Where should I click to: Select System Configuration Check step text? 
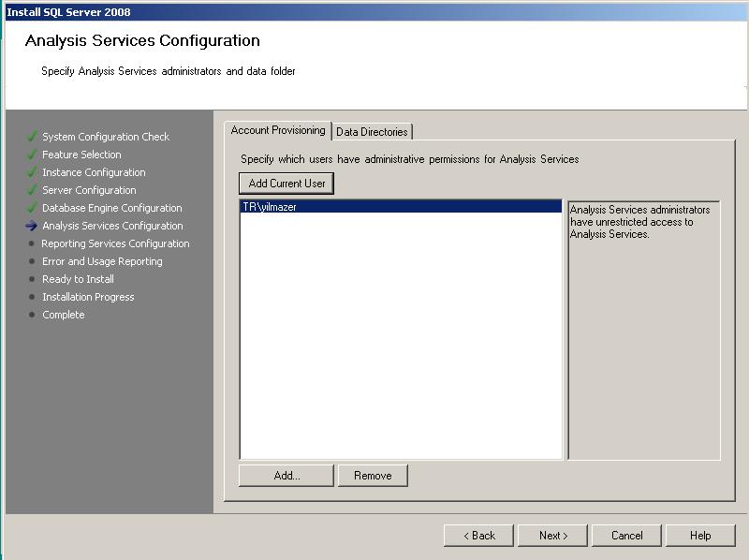click(x=106, y=137)
